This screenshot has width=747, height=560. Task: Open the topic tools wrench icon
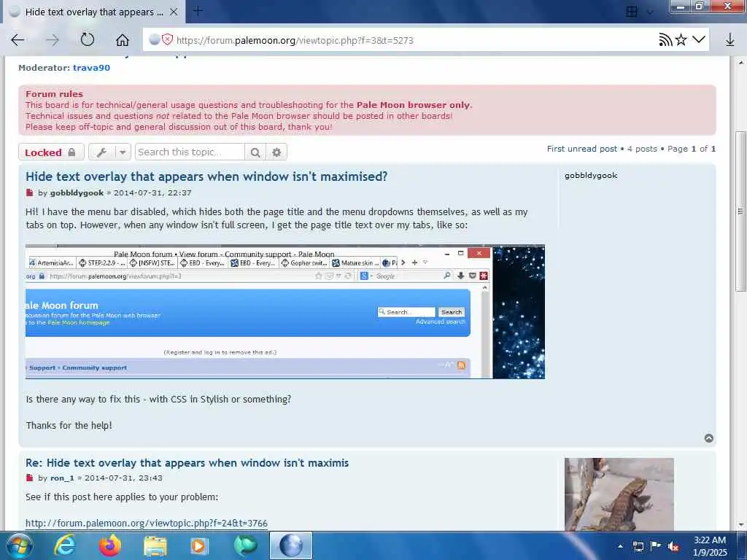(101, 152)
